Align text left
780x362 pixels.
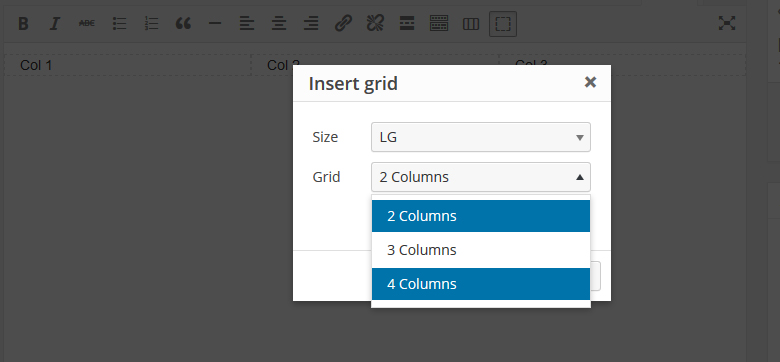click(247, 23)
